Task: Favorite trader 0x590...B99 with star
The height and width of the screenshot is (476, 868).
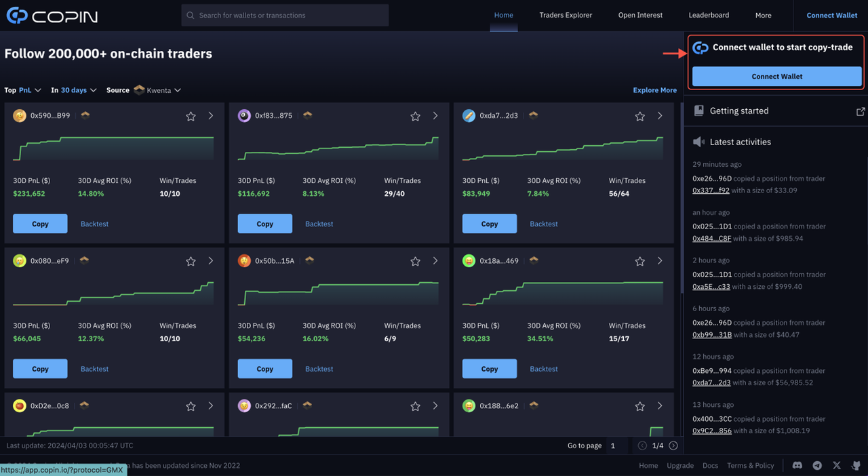Action: 191,117
